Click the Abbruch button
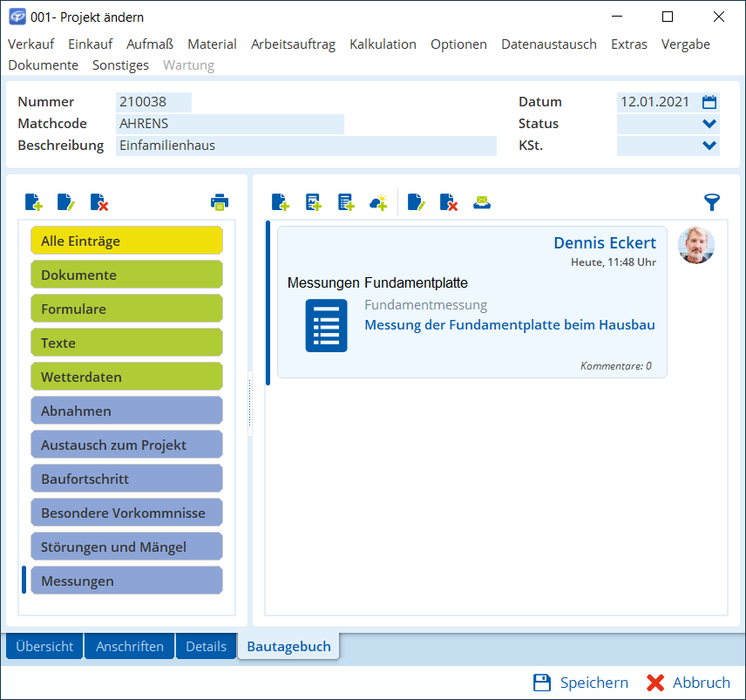746x700 pixels. click(688, 683)
